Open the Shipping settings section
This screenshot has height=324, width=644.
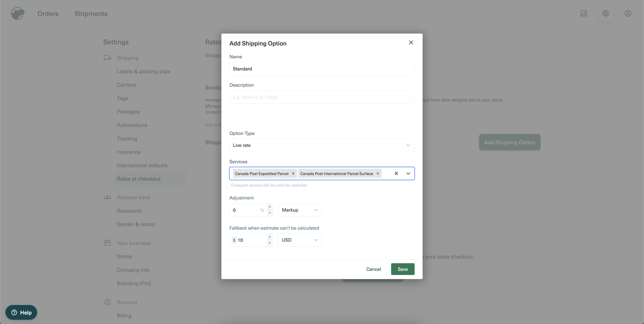click(127, 58)
